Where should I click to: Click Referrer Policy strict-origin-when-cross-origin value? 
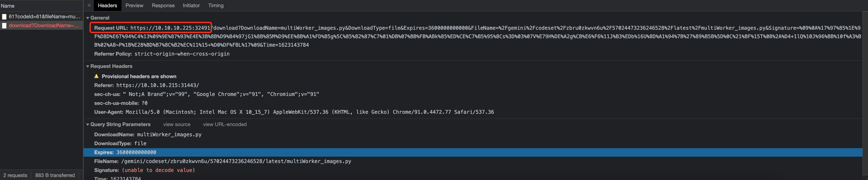coord(182,54)
